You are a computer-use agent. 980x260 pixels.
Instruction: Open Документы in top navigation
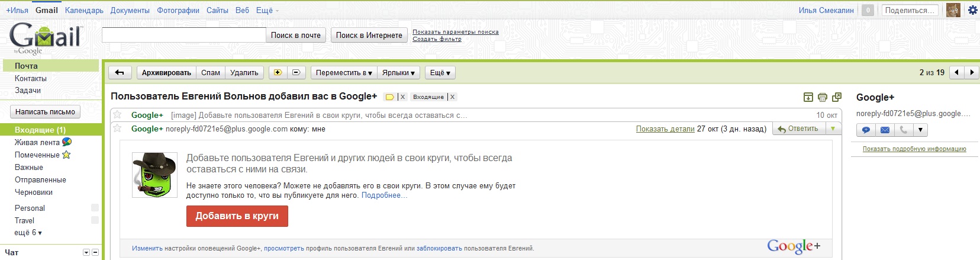(x=130, y=10)
